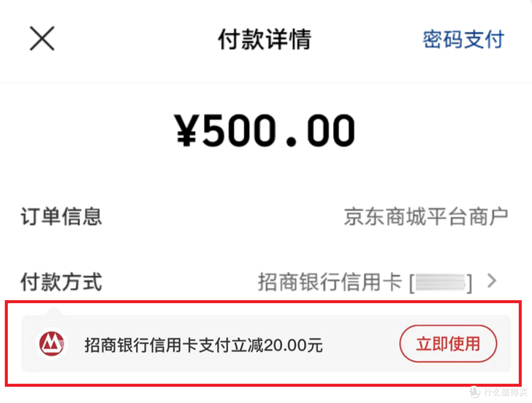Switch to 密码支付 password payment

(x=463, y=39)
